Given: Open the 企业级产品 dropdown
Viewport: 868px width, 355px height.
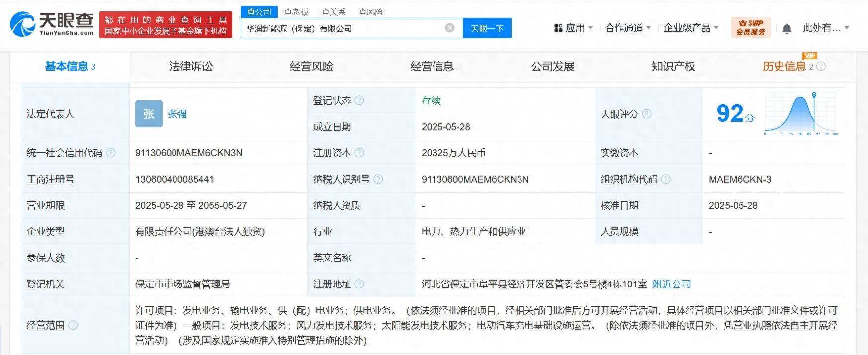Looking at the screenshot, I should pyautogui.click(x=691, y=28).
